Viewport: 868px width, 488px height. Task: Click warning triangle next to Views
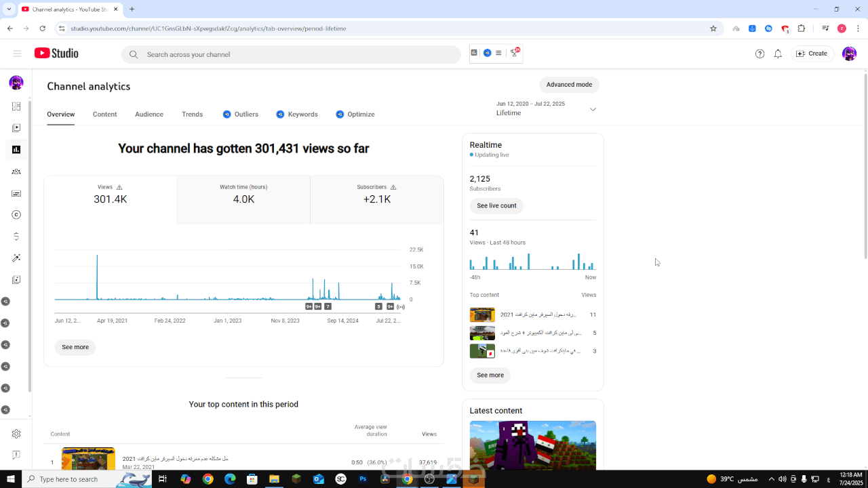119,187
